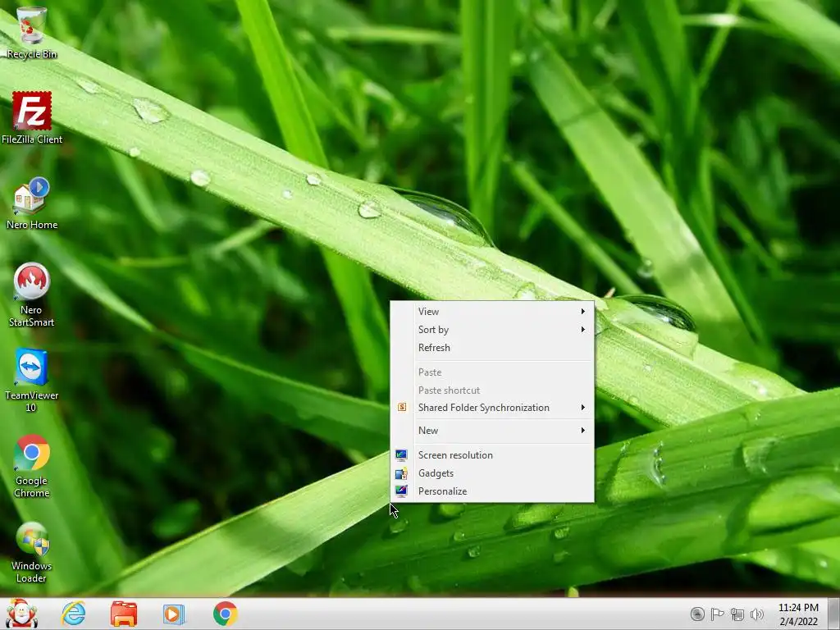The width and height of the screenshot is (840, 630).
Task: Choose Sort by in the context menu
Action: (492, 330)
